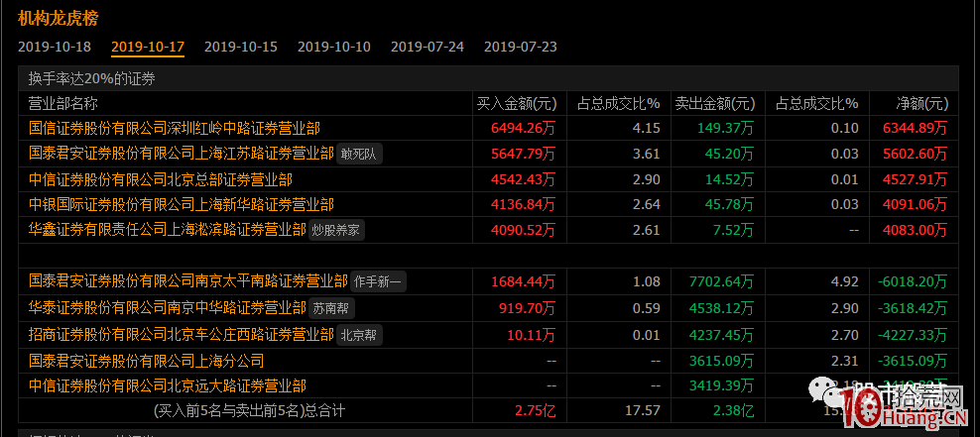
Task: Click net amount -3618.42万
Action: point(913,308)
